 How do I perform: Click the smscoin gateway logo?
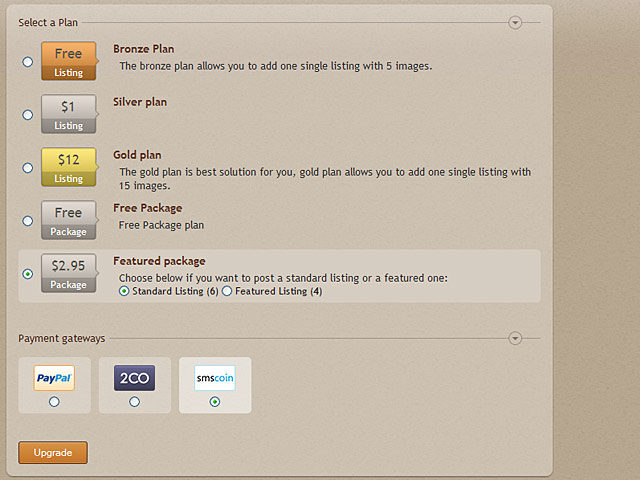point(215,378)
